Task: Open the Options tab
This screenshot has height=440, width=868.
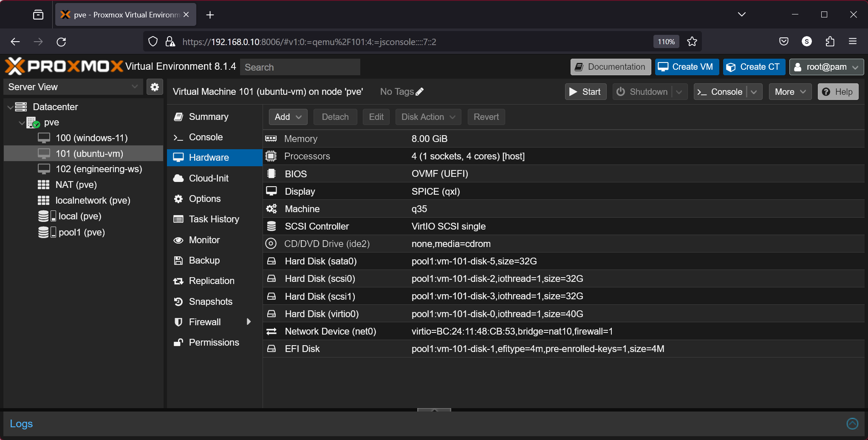Action: (215, 199)
